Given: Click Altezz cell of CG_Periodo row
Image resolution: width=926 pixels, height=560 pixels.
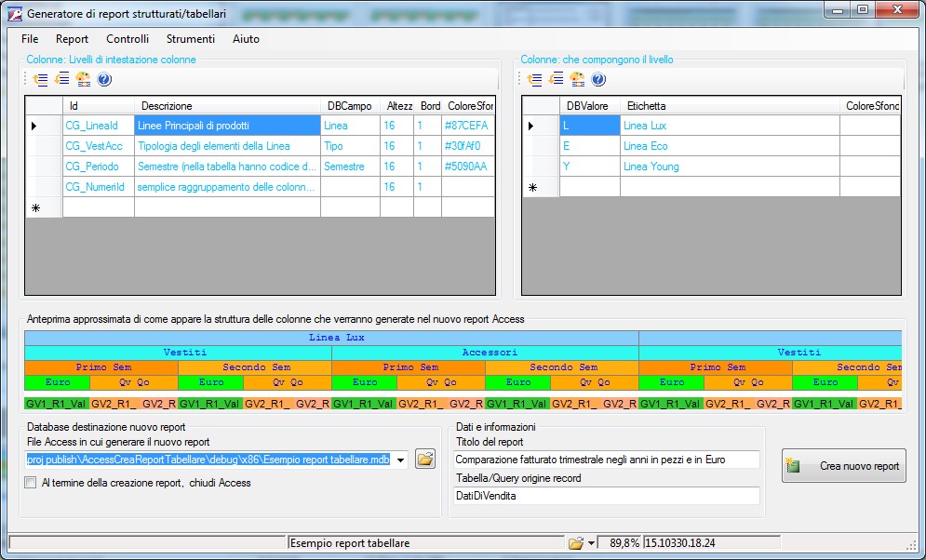Looking at the screenshot, I should click(x=396, y=167).
